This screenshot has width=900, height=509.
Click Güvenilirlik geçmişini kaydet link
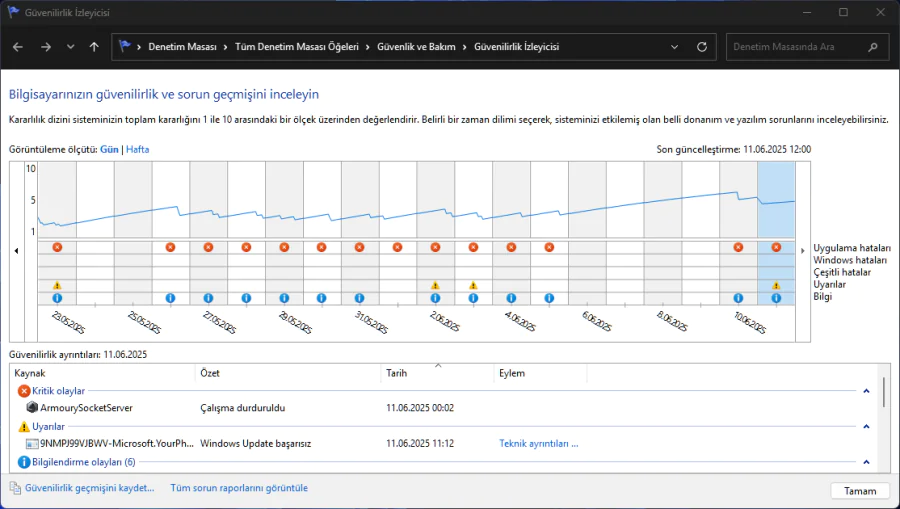[x=90, y=488]
